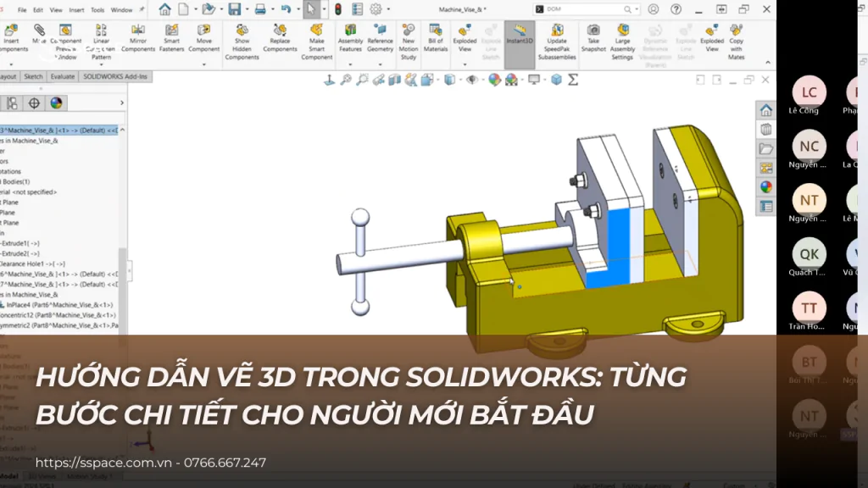
Task: Click the Undo icon
Action: coord(286,9)
